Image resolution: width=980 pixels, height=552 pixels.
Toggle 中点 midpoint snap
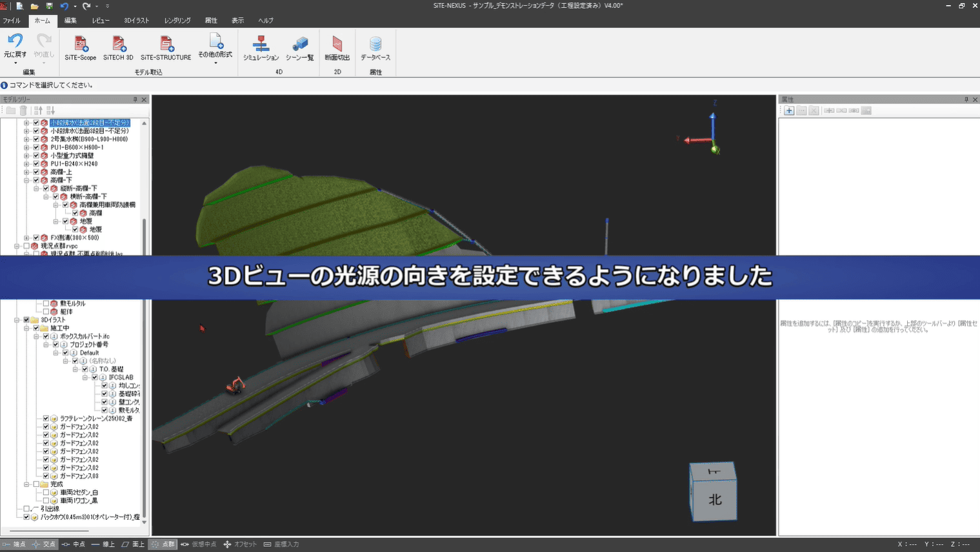coord(74,544)
